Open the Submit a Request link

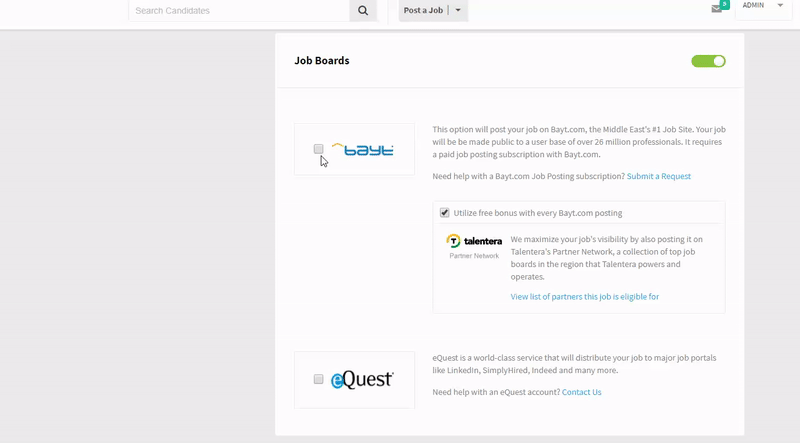[x=659, y=176]
